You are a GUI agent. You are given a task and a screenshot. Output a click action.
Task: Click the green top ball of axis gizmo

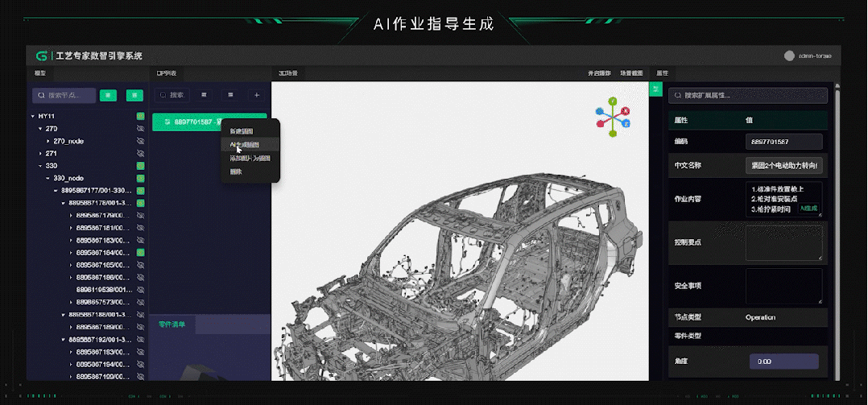click(x=612, y=101)
